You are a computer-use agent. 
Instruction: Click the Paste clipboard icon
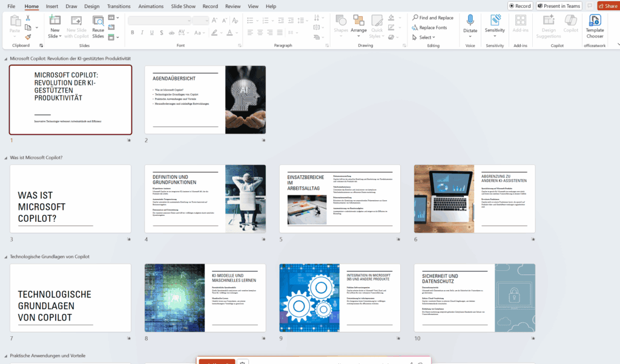[x=15, y=21]
